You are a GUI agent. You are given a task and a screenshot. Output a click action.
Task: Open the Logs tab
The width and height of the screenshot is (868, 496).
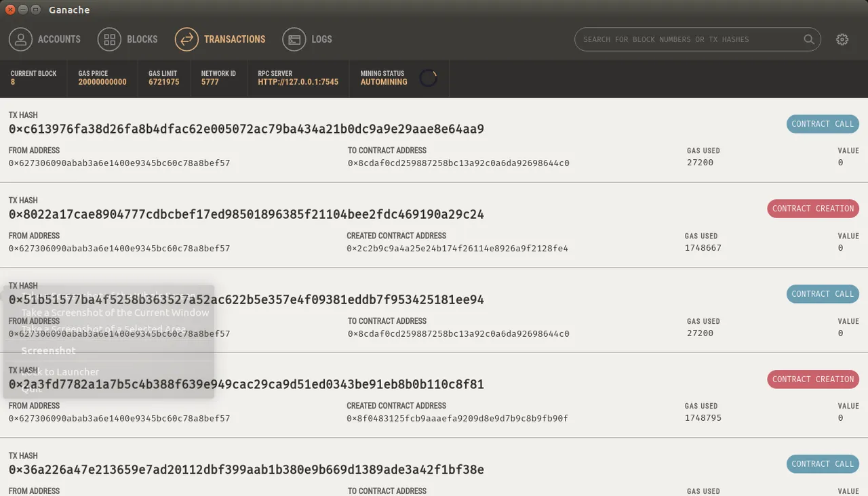click(307, 39)
